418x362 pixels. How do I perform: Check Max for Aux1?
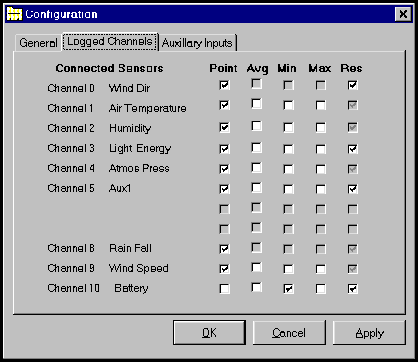(321, 189)
